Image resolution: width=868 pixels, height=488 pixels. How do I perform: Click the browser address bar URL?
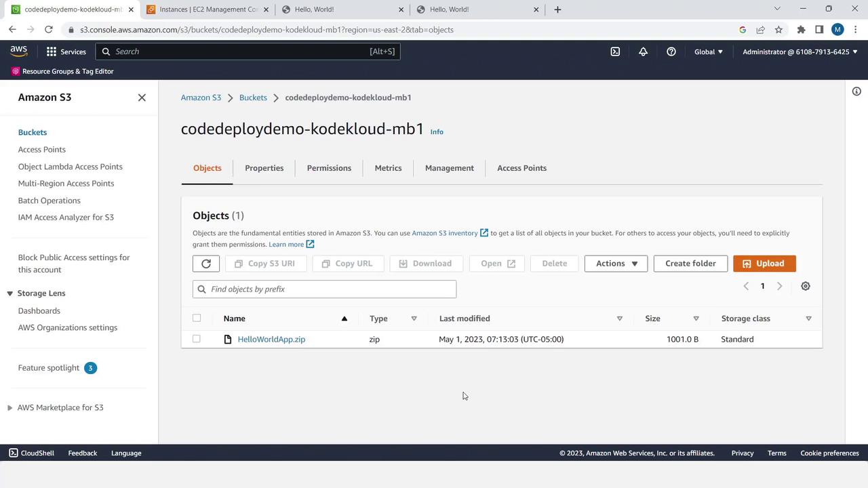tap(267, 30)
